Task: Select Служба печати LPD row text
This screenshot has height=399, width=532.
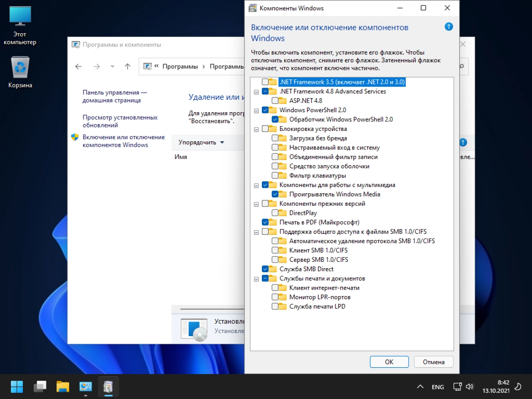Action: (x=317, y=306)
